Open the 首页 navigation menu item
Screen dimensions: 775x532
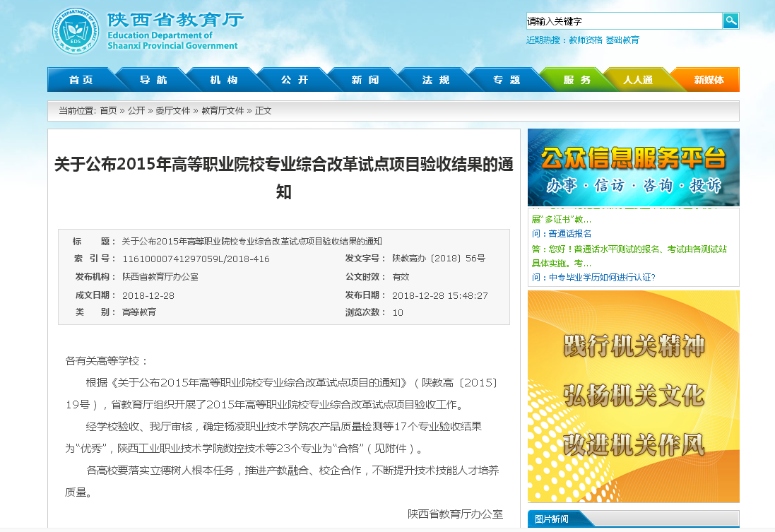pos(81,80)
